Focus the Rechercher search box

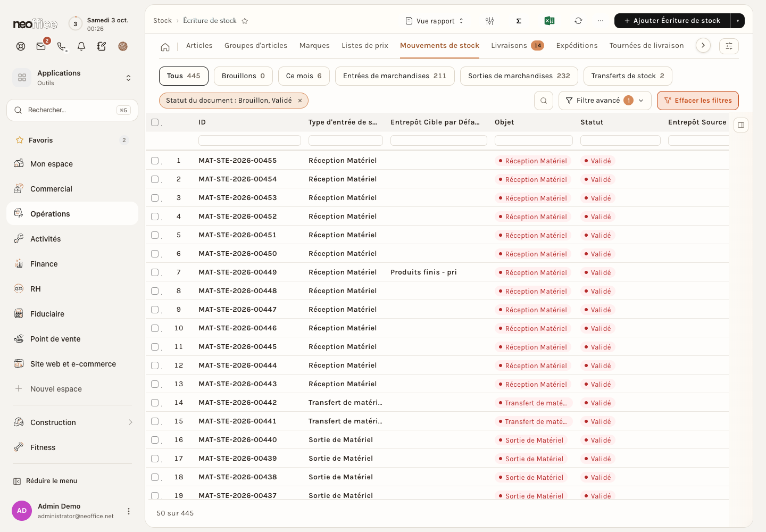[x=72, y=110]
